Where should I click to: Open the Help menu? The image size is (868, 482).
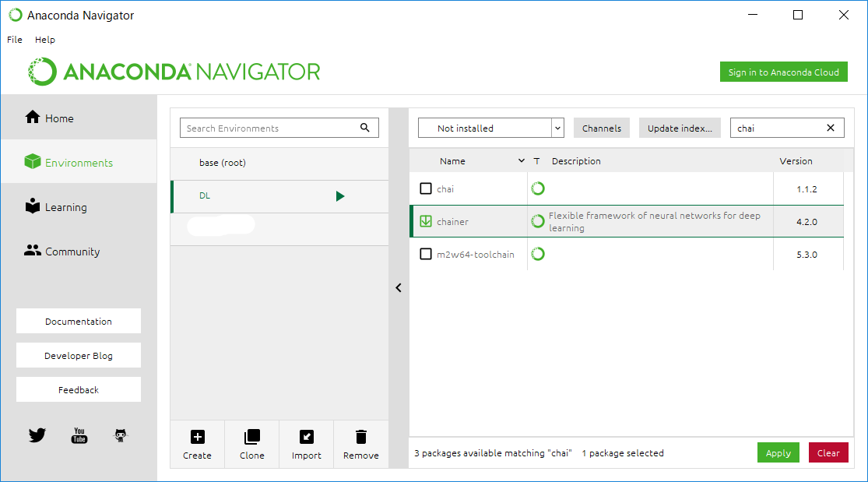click(x=44, y=39)
